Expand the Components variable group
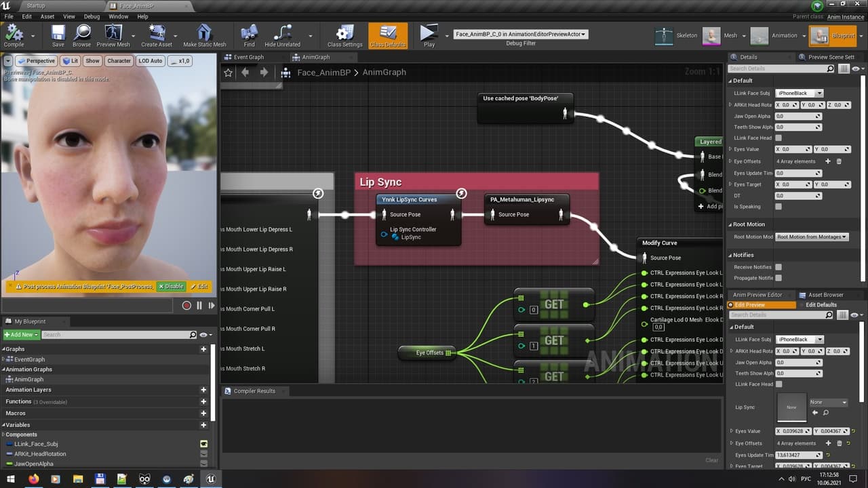The width and height of the screenshot is (868, 488). (3, 434)
